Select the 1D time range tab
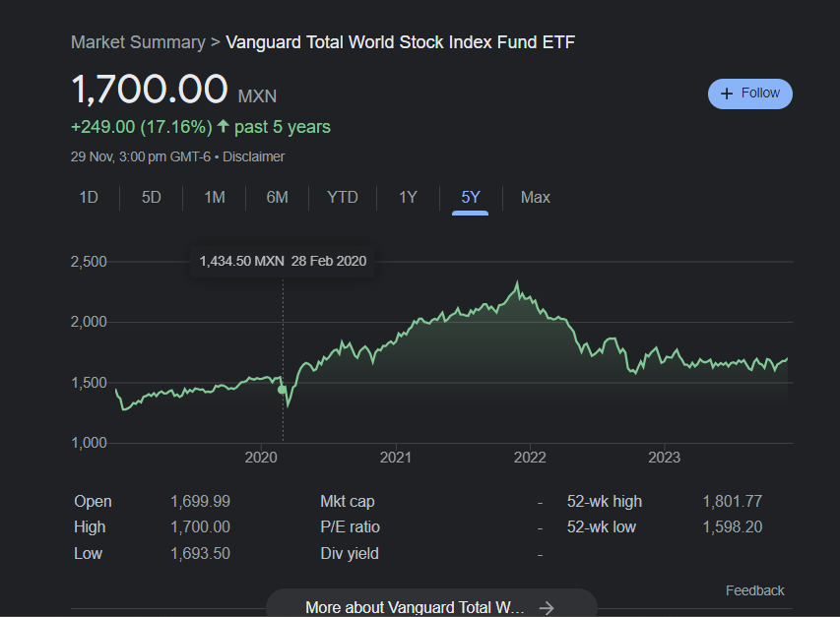The width and height of the screenshot is (840, 617). point(89,198)
